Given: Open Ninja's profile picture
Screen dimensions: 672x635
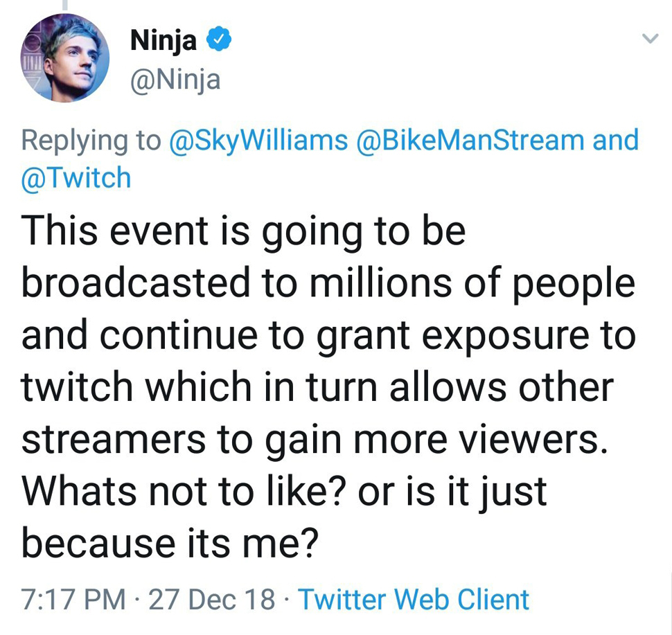Looking at the screenshot, I should click(65, 57).
